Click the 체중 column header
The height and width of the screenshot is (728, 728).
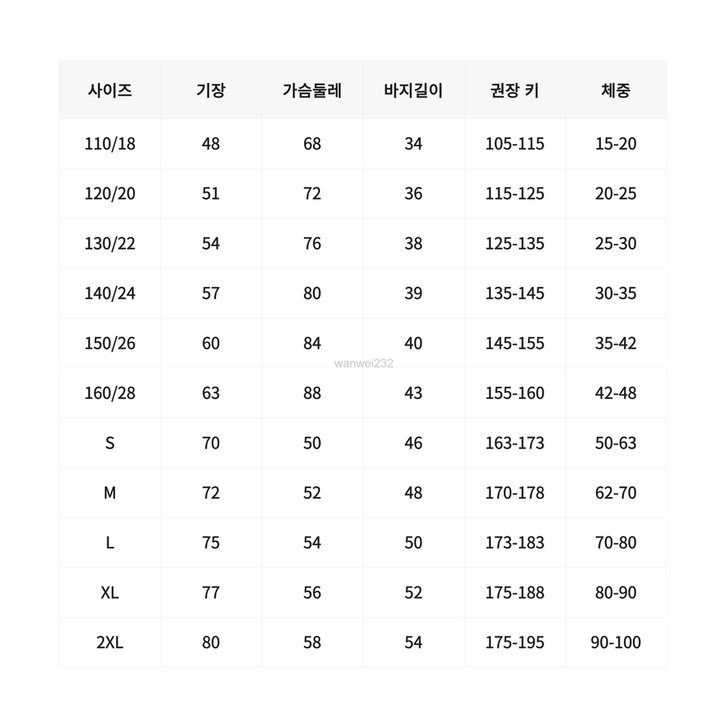coord(615,91)
